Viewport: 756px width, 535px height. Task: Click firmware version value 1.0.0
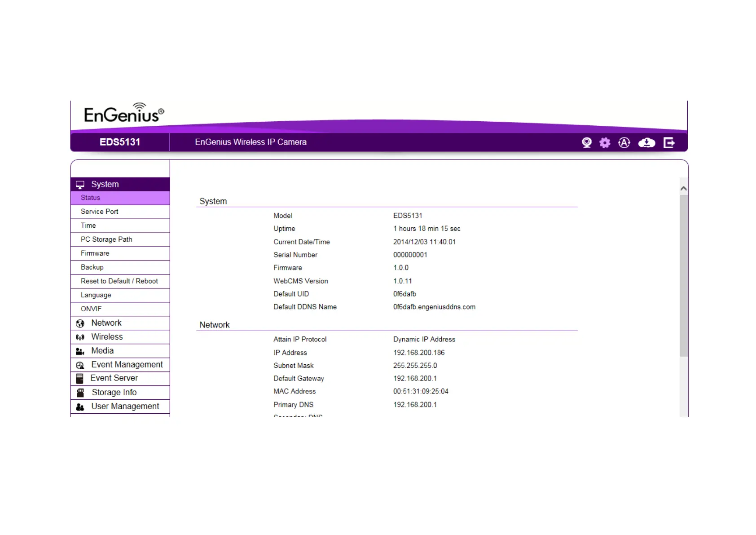401,268
